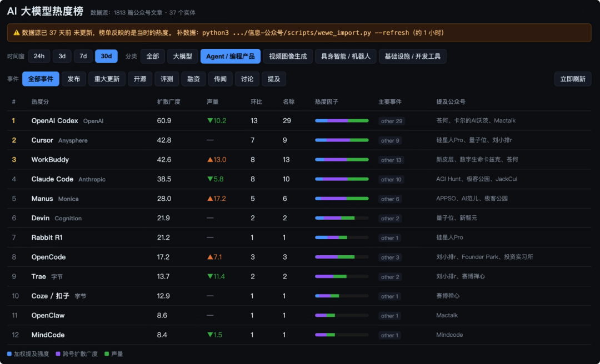Open the Devin entry name
The image size is (600, 364).
40,218
